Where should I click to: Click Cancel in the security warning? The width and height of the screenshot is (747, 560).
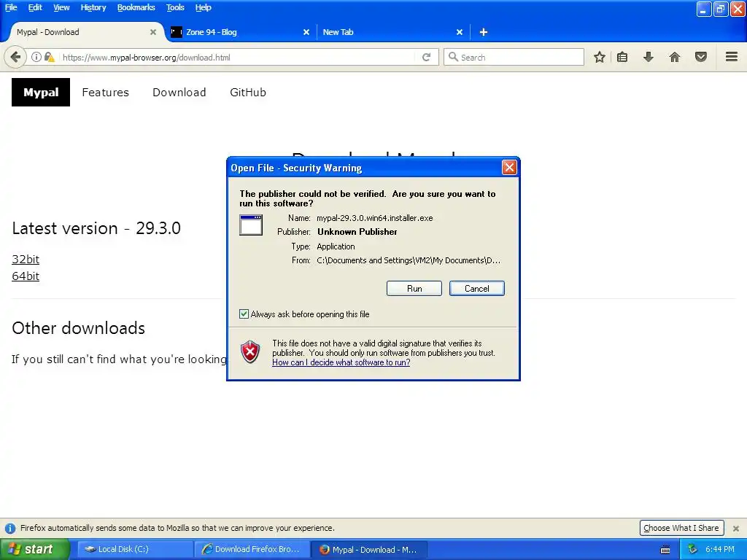click(x=477, y=289)
